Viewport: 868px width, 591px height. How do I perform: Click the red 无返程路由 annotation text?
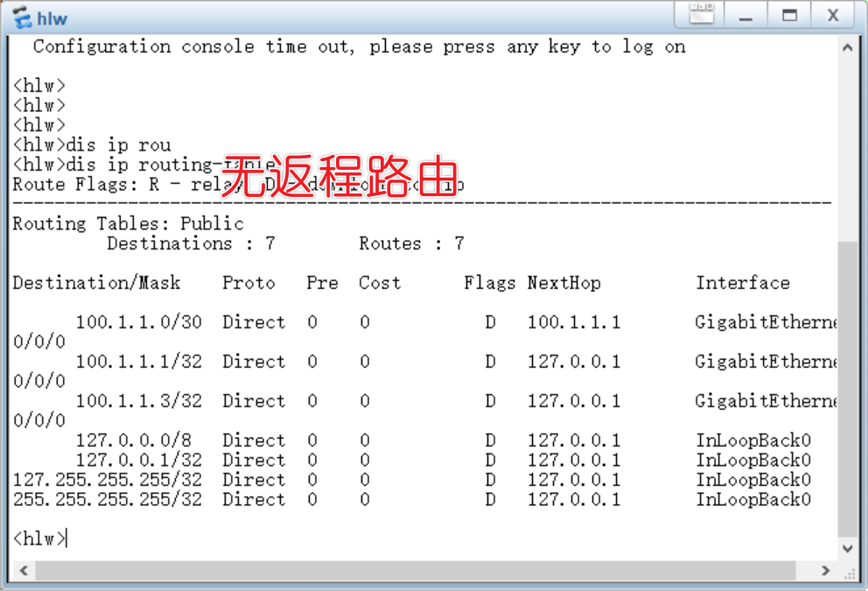click(338, 175)
